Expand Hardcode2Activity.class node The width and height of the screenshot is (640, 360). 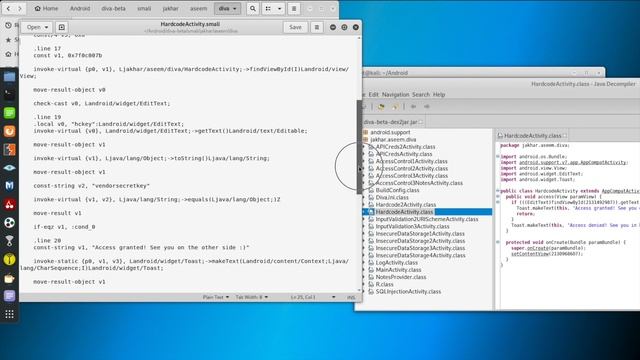364,205
